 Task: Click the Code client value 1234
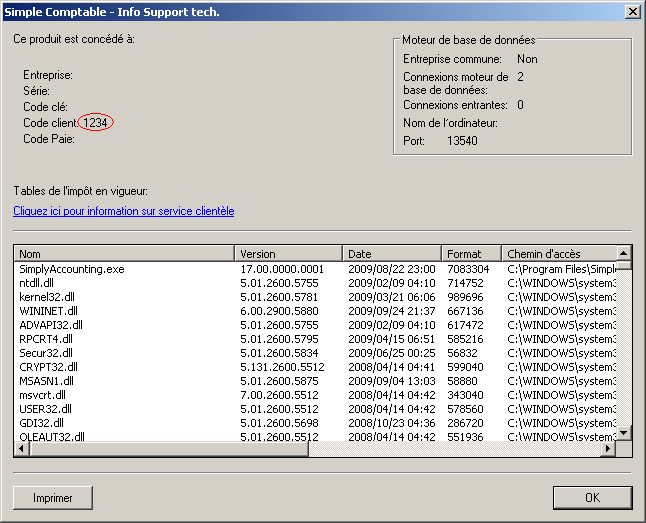95,122
